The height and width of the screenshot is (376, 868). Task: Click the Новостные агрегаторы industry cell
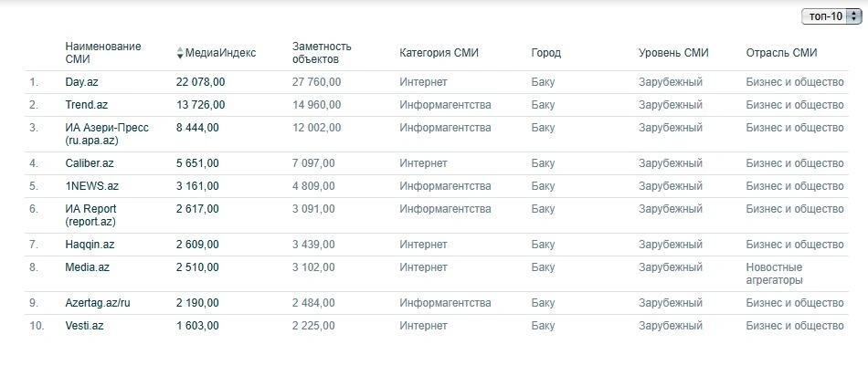click(x=774, y=274)
